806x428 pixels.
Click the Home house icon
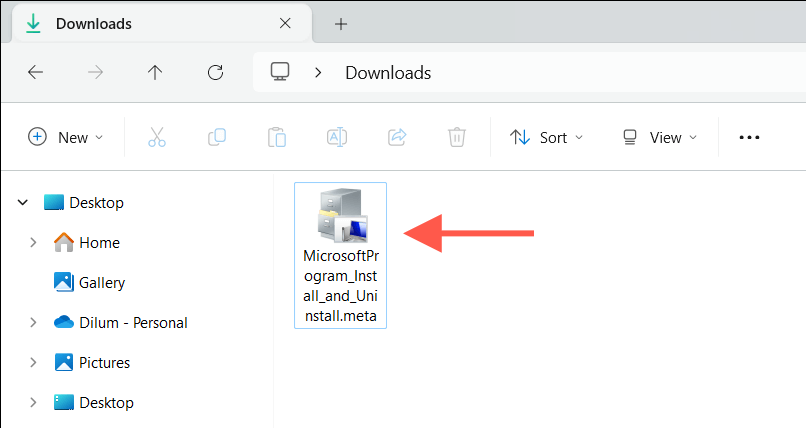click(x=64, y=242)
